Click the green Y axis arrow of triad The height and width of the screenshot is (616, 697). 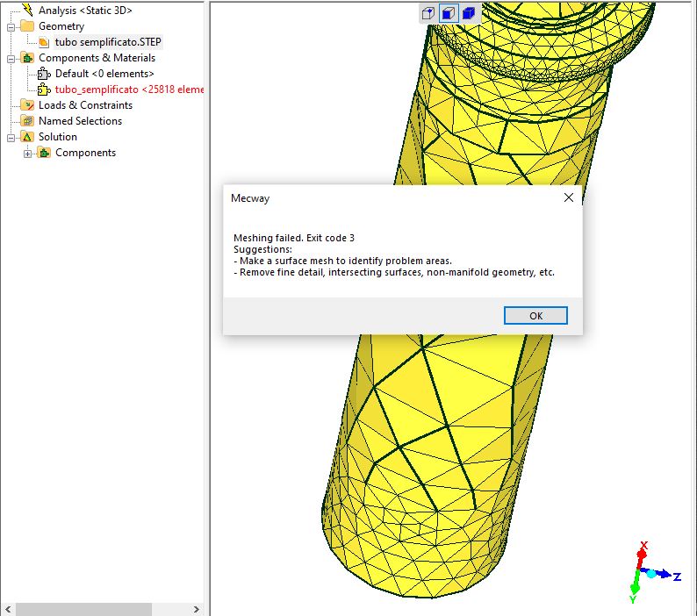pos(636,588)
